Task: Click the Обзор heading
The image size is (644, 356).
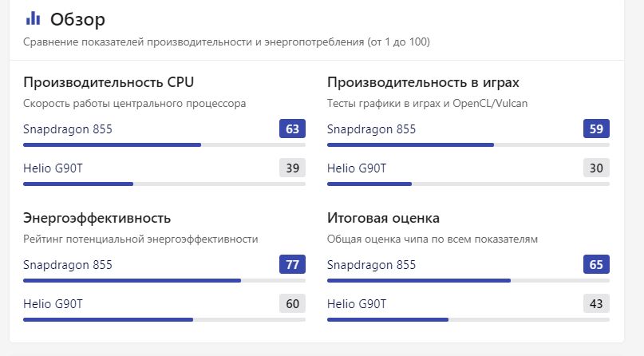Action: [x=77, y=19]
